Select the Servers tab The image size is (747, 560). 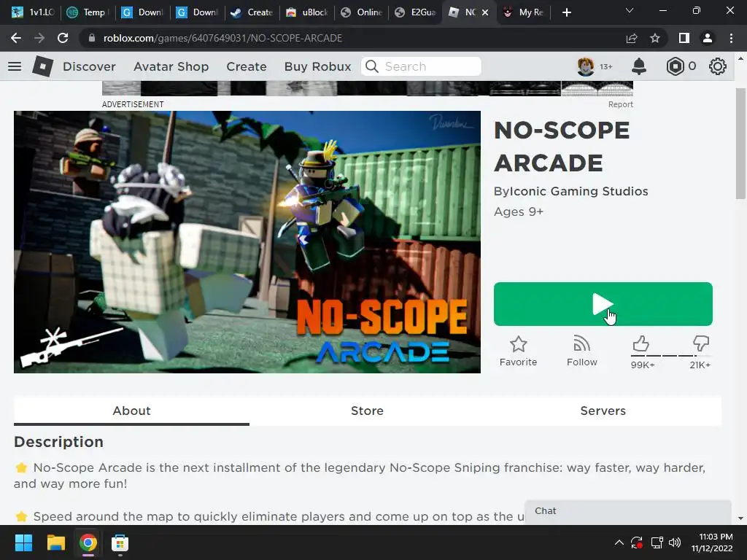coord(603,411)
